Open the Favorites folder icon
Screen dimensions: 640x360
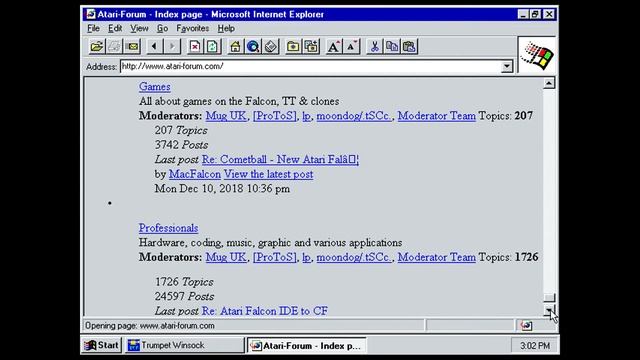[x=293, y=47]
